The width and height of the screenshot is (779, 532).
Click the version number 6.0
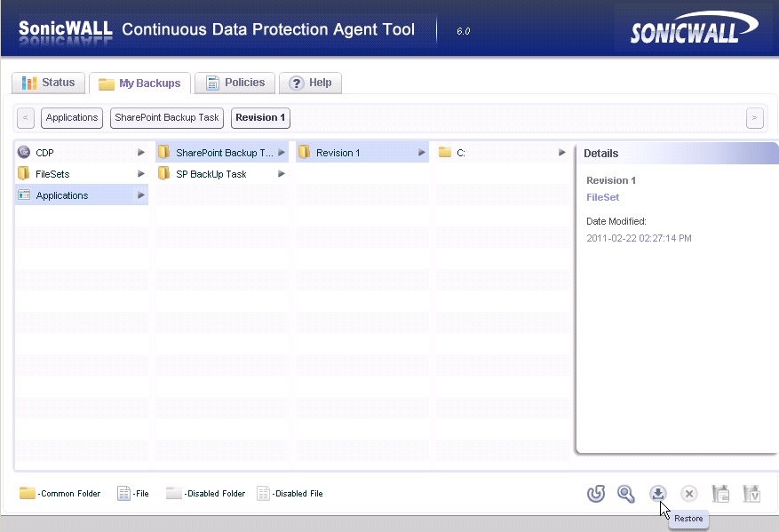(463, 31)
